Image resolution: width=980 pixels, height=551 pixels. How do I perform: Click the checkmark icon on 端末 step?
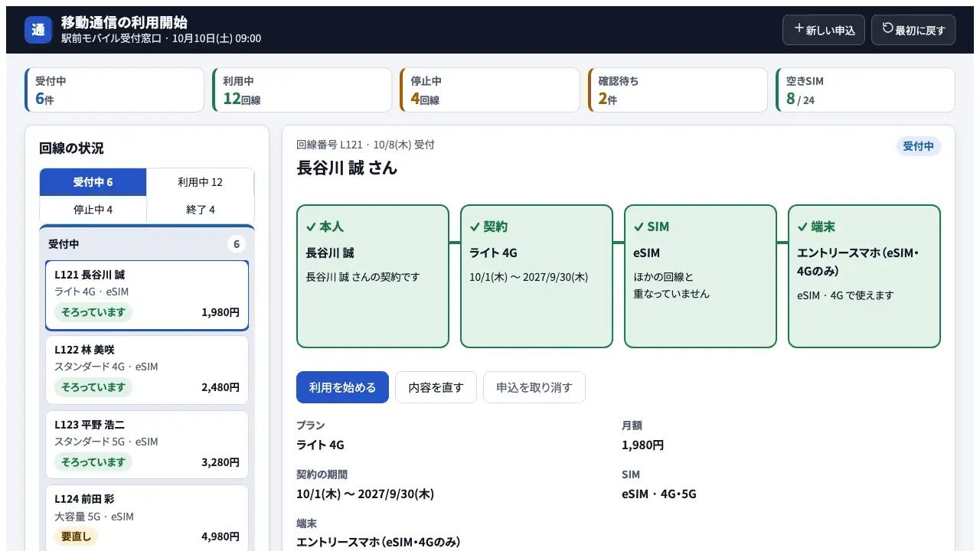pyautogui.click(x=802, y=227)
